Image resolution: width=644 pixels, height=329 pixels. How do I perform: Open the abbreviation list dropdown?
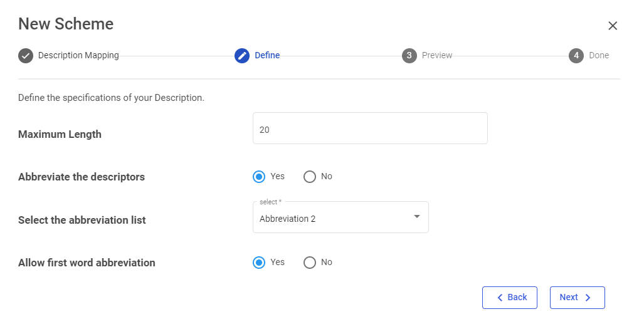[340, 217]
